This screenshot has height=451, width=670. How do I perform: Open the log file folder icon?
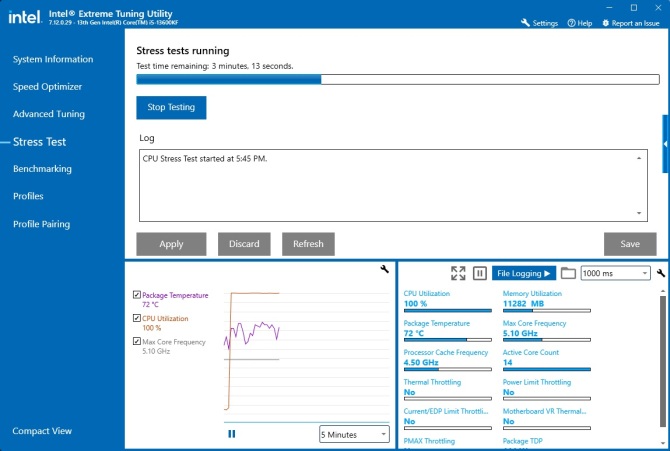tap(568, 273)
